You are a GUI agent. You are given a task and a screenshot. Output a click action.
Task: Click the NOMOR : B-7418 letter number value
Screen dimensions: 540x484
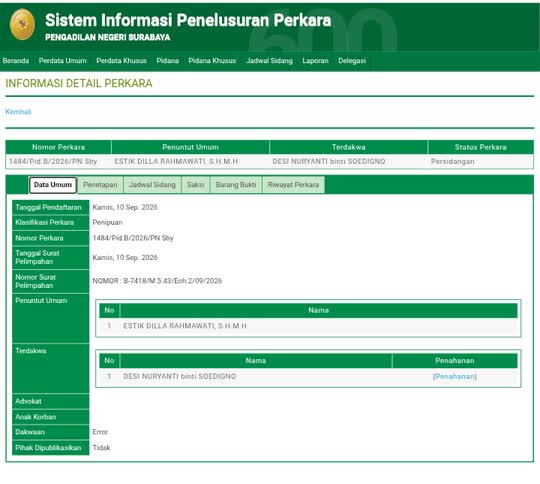[x=157, y=281]
